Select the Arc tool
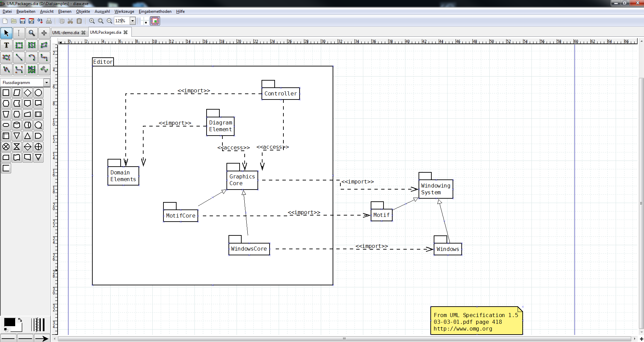Screen dimensions: 644x342 coord(32,57)
